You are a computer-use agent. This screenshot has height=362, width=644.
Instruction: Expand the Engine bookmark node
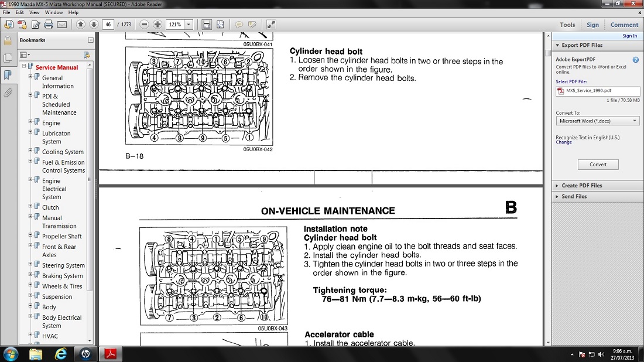pyautogui.click(x=30, y=122)
